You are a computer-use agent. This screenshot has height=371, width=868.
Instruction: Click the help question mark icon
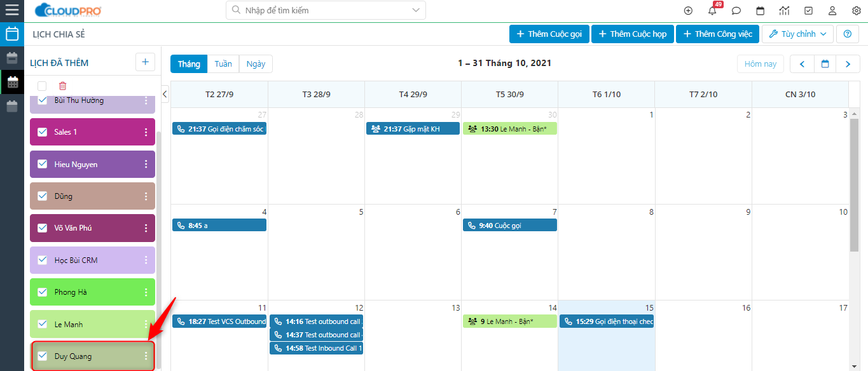[847, 34]
